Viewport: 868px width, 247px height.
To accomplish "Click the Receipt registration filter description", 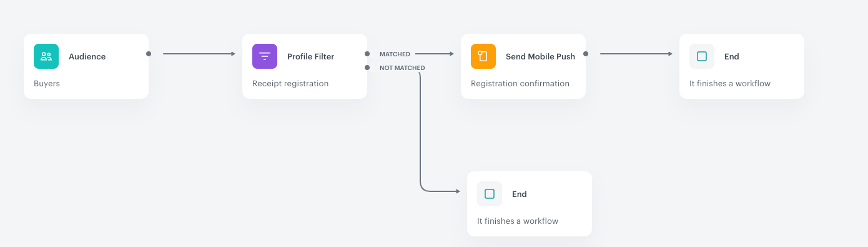I will (290, 83).
